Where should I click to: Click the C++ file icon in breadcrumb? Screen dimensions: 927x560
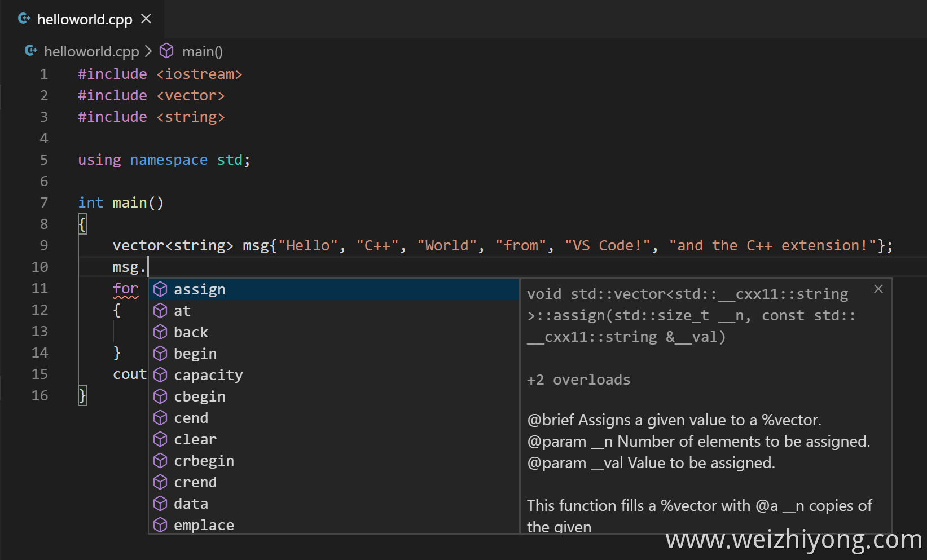[x=31, y=51]
